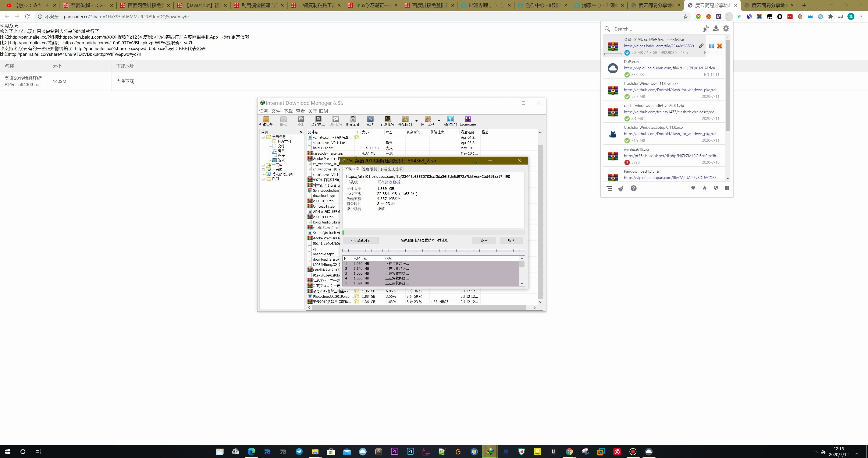868x458 pixels.
Task: Click the 取消 button in download dialog
Action: 511,240
